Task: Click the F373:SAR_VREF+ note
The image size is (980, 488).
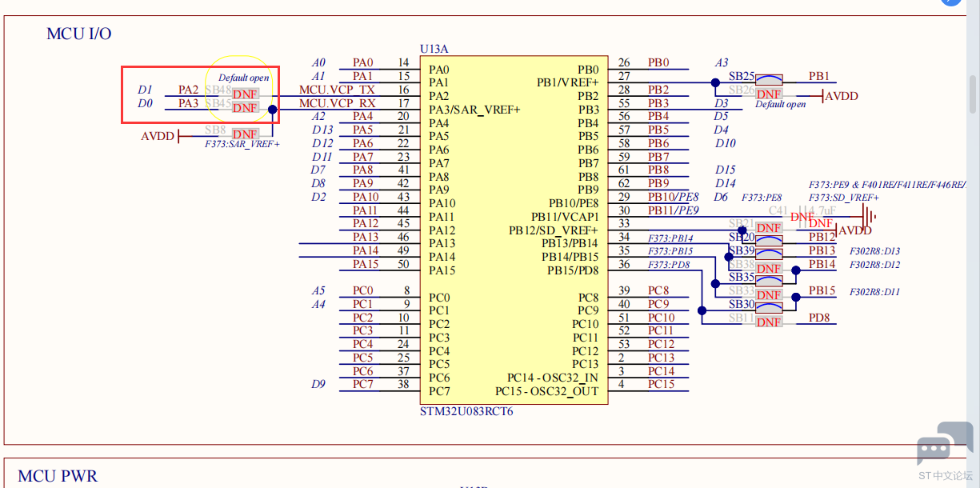Action: 242,144
